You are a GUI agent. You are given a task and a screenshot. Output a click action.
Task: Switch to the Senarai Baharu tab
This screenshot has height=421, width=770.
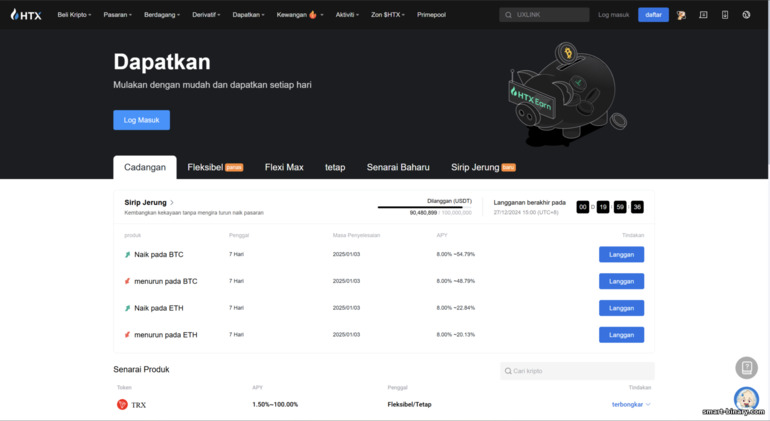tap(398, 167)
